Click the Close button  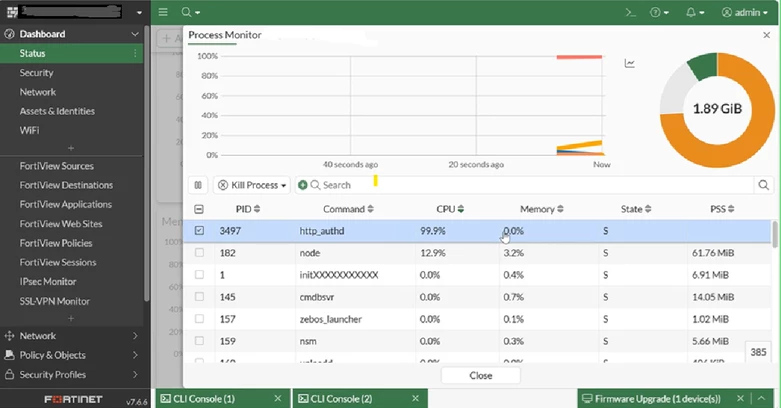[481, 376]
